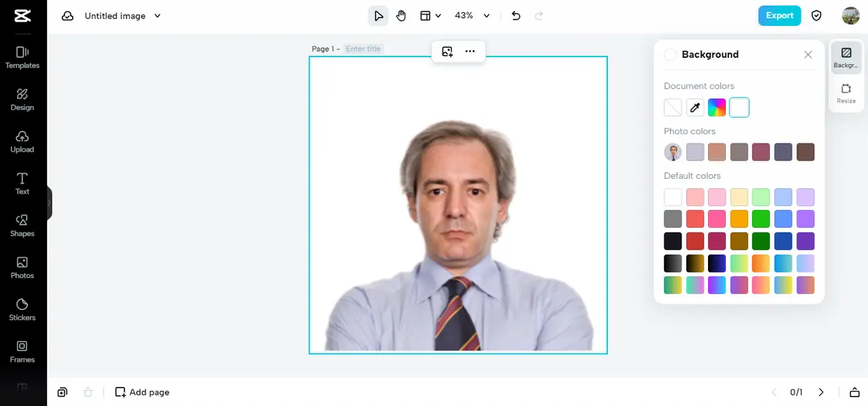Open the 43% zoom level dropdown

472,16
